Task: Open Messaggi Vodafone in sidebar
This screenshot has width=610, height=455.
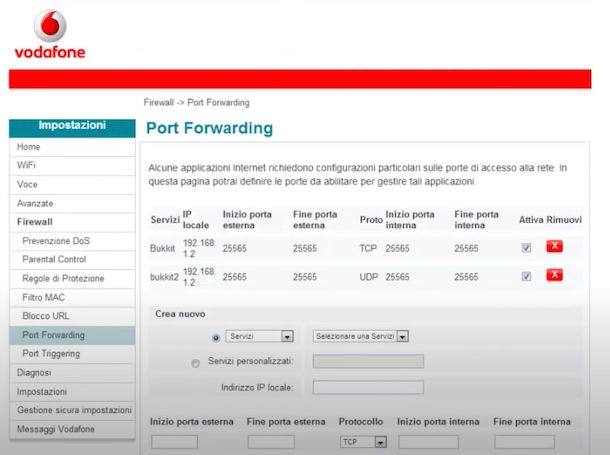Action: 56,429
